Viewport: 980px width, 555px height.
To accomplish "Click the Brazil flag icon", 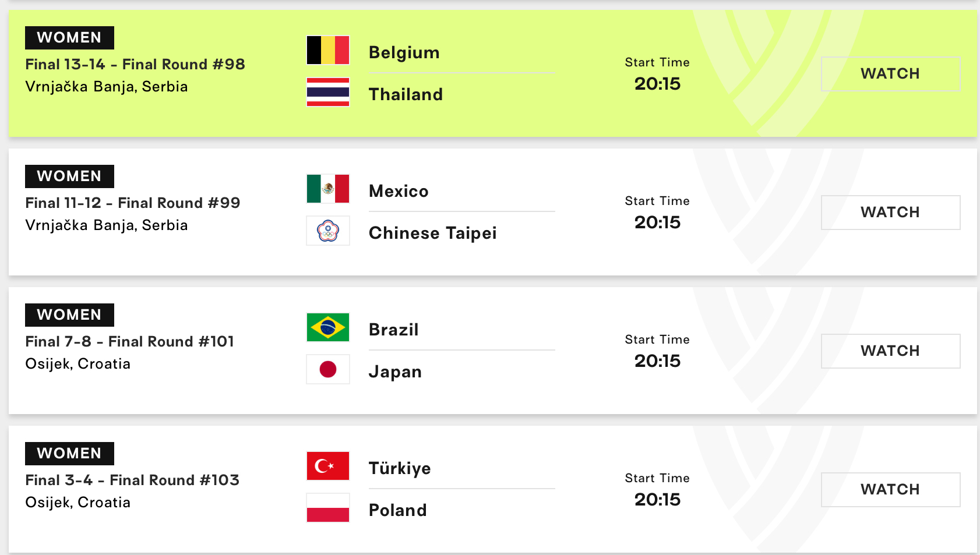I will coord(328,327).
